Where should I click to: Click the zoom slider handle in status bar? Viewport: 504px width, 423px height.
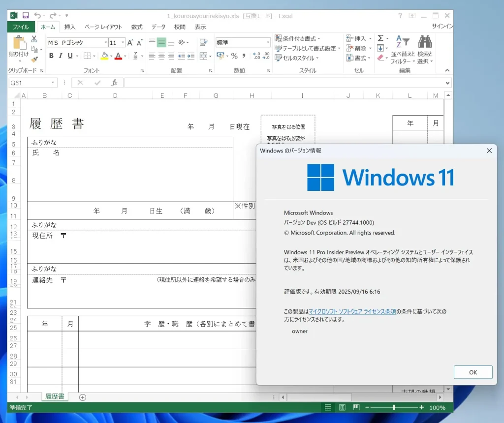394,407
